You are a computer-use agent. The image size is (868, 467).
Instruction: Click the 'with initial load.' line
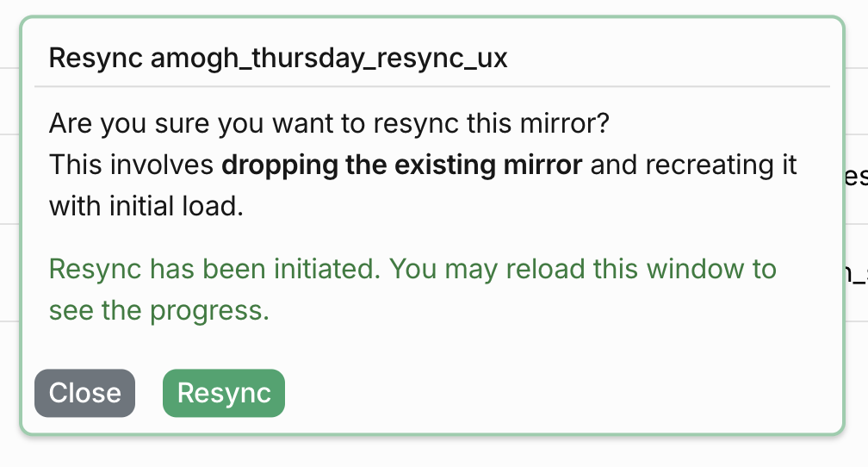point(146,206)
